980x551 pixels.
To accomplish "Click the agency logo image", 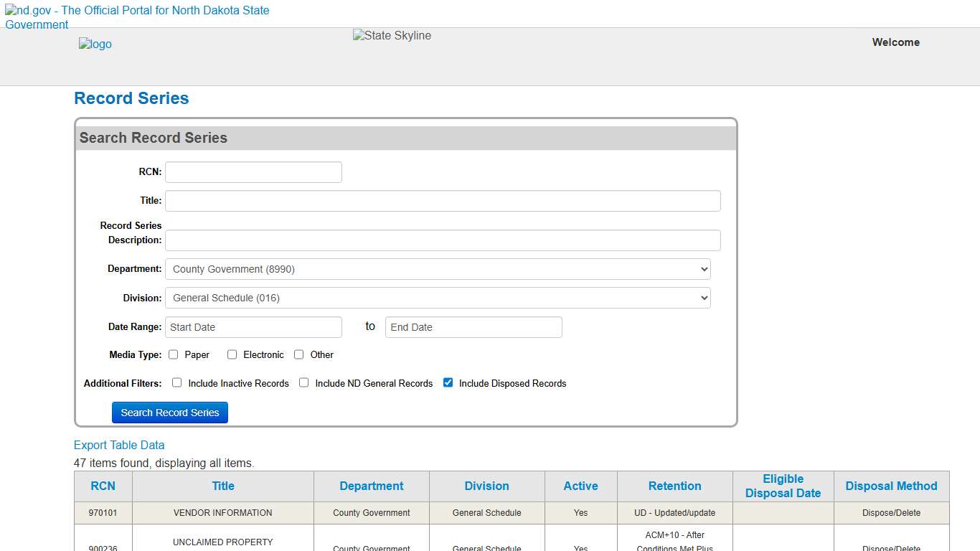I will tap(95, 44).
